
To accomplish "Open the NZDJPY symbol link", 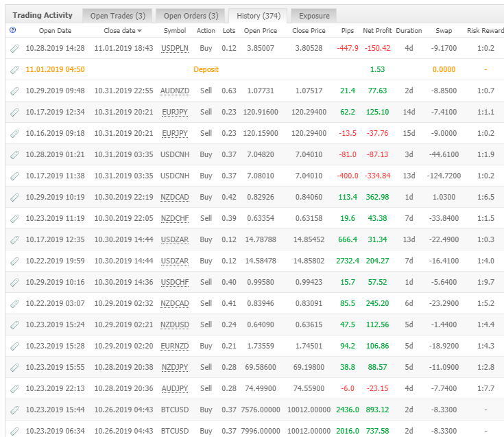I will (175, 367).
